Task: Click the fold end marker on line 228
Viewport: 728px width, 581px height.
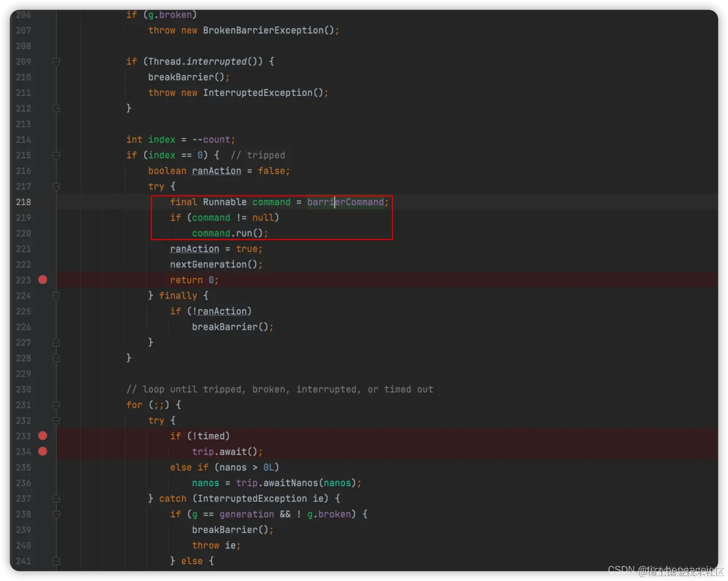Action: click(x=56, y=358)
